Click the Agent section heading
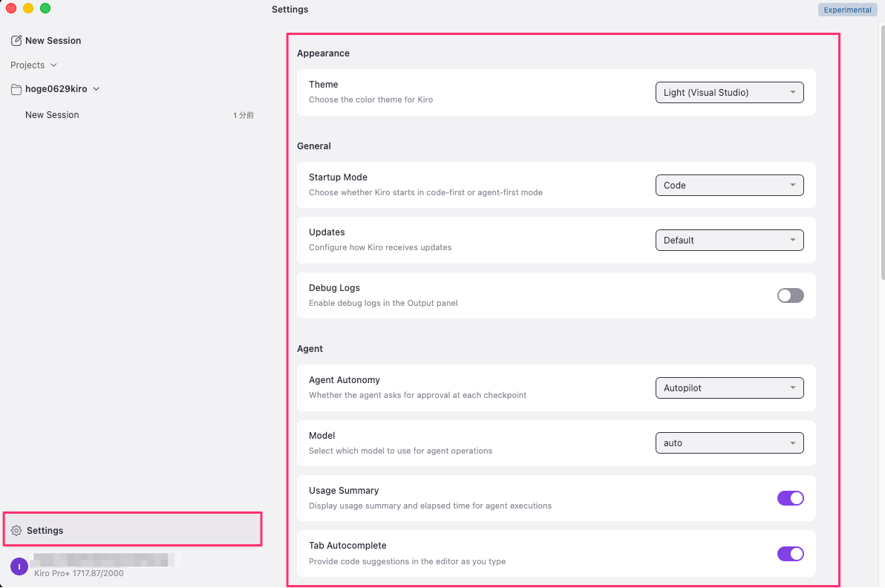Image resolution: width=885 pixels, height=588 pixels. 310,349
